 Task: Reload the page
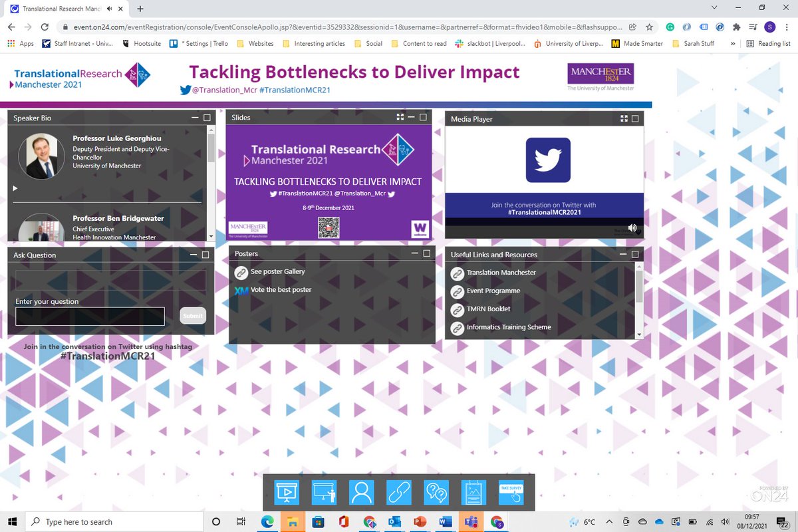45,27
